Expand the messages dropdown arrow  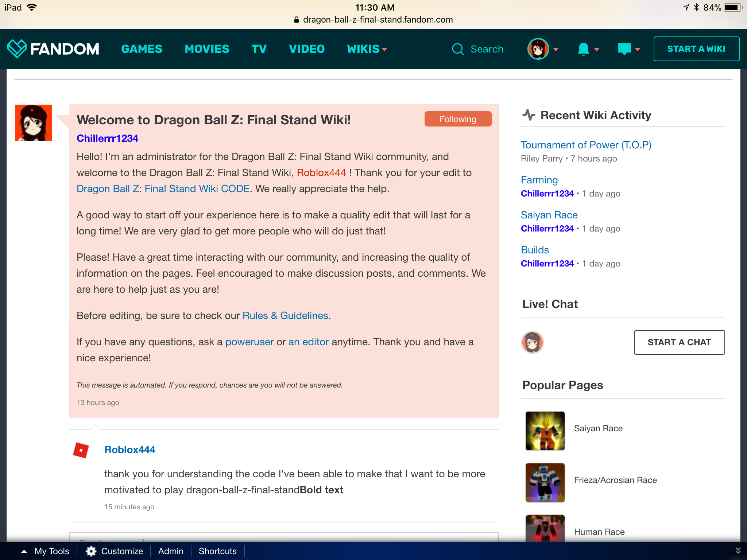(x=638, y=49)
